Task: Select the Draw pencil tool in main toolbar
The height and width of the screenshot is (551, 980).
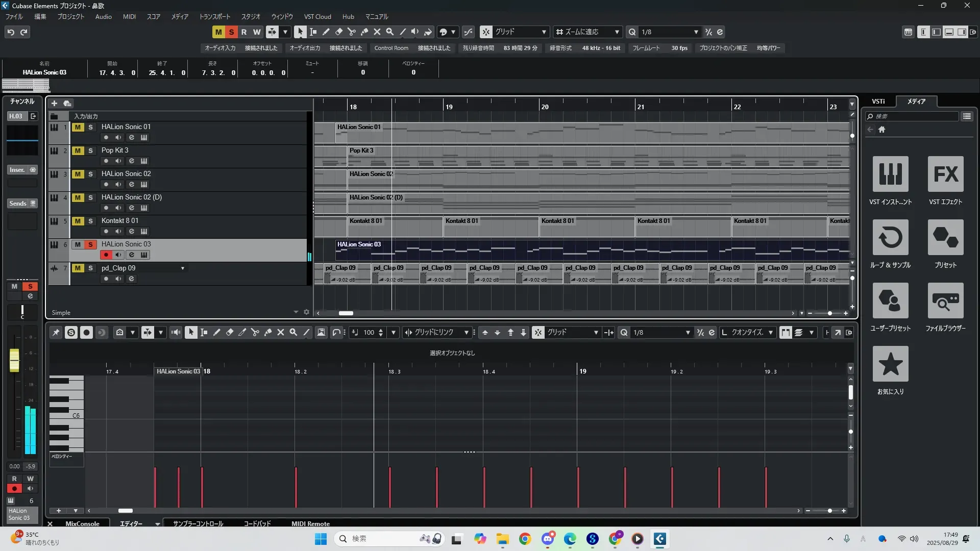Action: tap(326, 32)
